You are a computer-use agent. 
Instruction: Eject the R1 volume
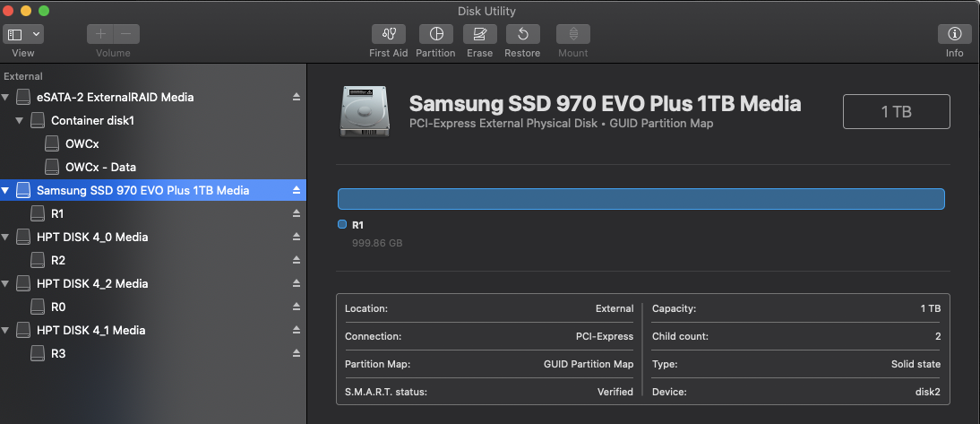pos(297,214)
